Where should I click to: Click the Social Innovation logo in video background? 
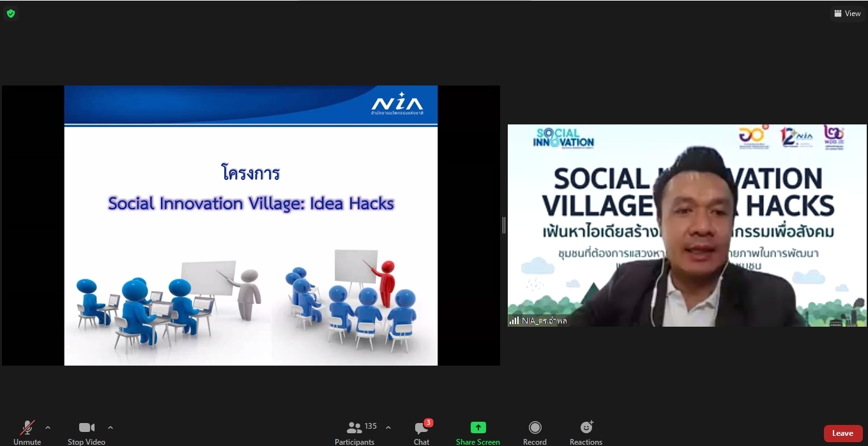point(563,137)
